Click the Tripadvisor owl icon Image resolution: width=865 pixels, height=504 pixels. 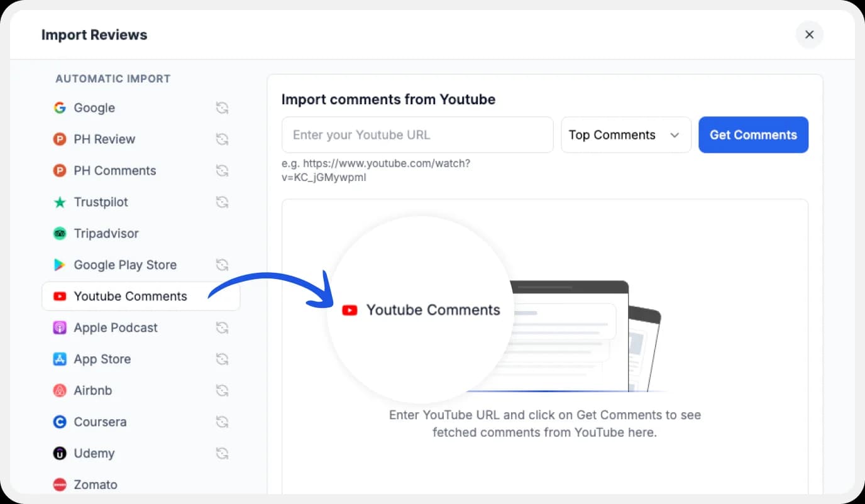click(60, 233)
